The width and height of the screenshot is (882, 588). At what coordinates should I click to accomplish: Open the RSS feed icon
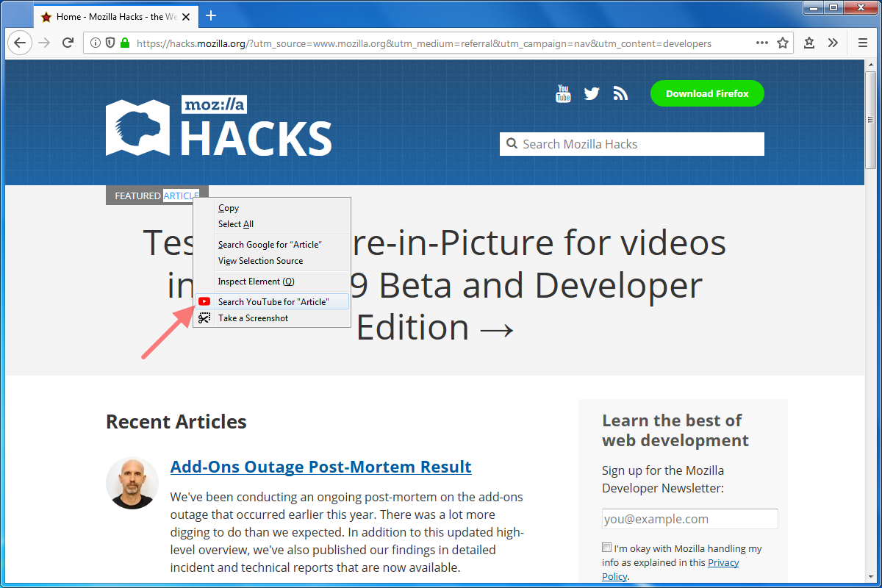(620, 93)
